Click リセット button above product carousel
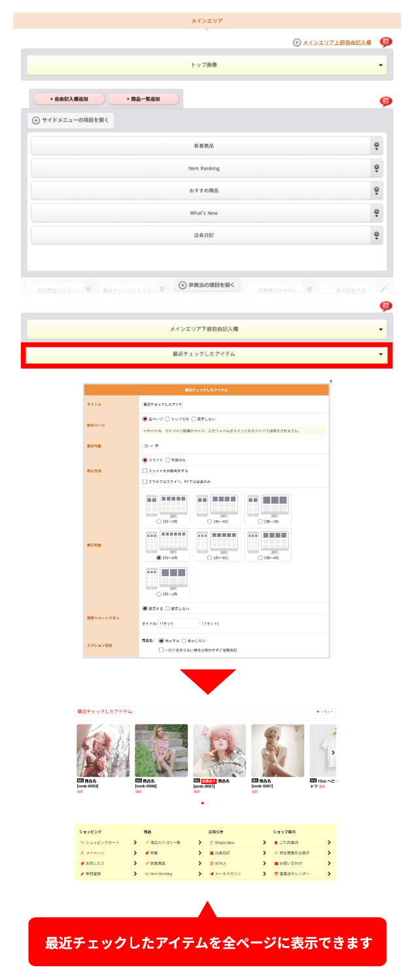Viewport: 412px width, 980px height. pos(325,711)
